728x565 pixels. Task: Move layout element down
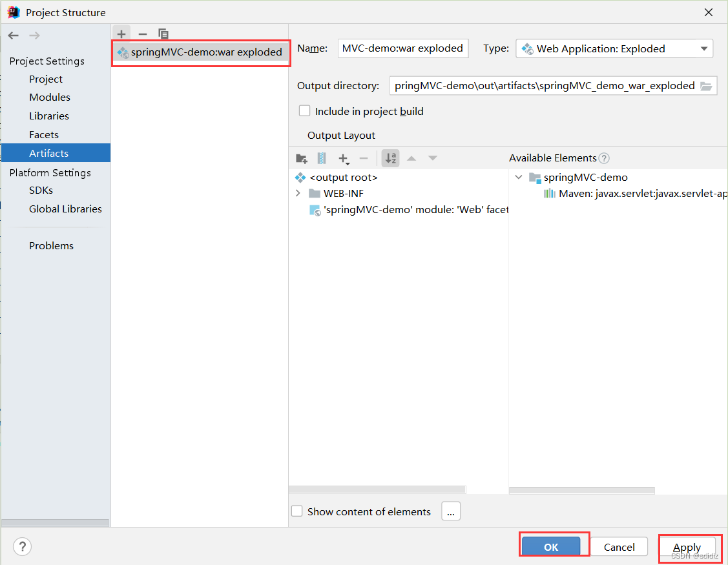point(432,158)
